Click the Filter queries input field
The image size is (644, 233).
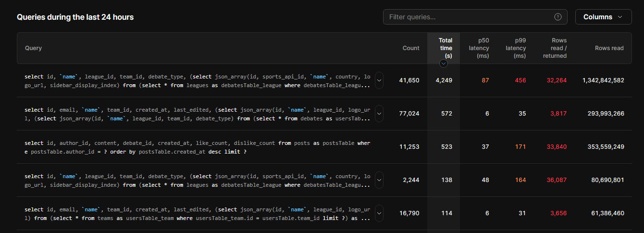point(475,17)
